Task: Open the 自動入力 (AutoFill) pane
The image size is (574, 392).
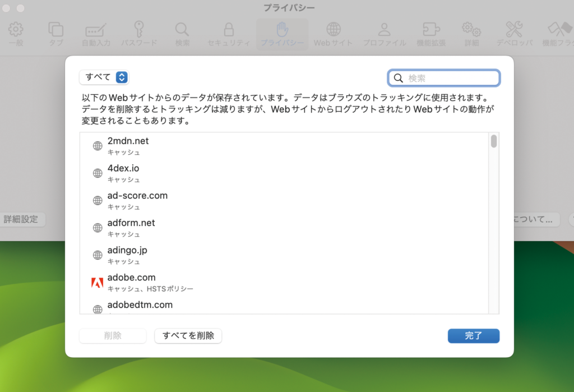Action: pos(95,34)
